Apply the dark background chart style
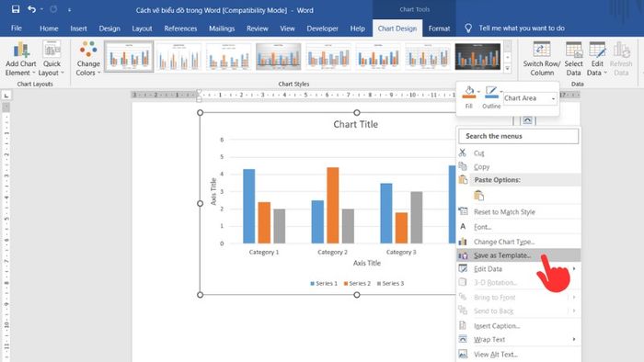Viewport: 644px width, 362px height. tap(477, 56)
